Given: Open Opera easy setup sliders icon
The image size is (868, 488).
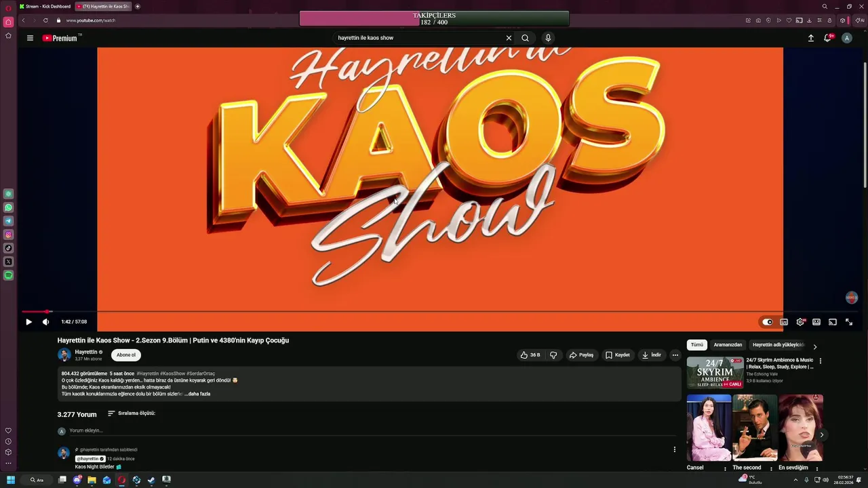Looking at the screenshot, I should [819, 20].
